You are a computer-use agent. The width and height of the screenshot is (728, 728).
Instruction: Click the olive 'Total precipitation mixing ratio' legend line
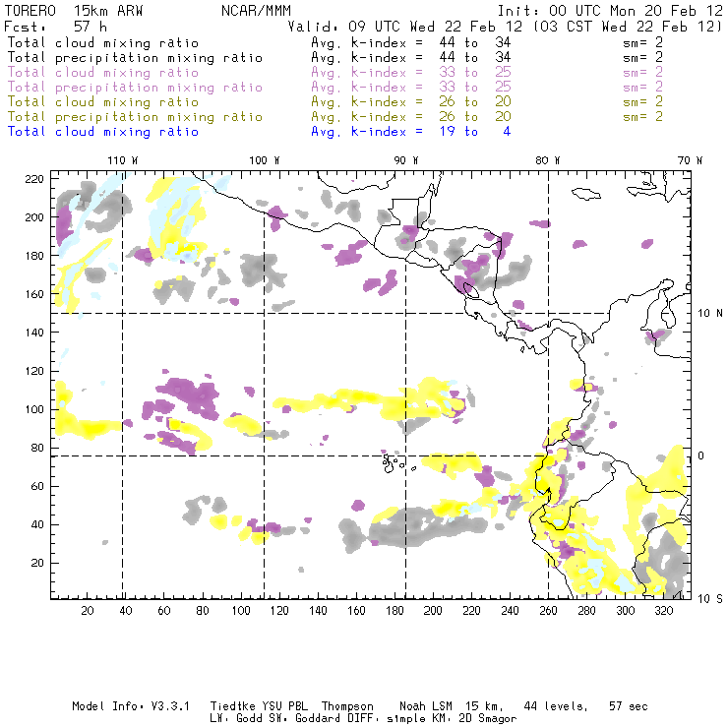point(135,117)
